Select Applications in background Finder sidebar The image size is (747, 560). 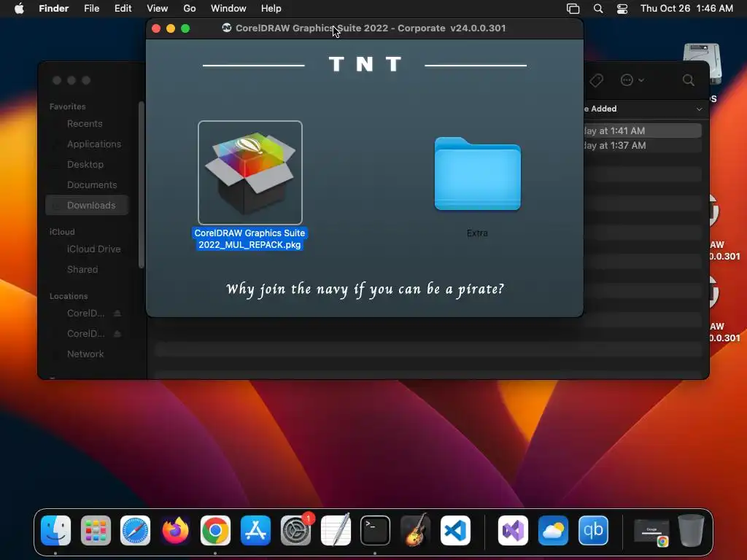click(94, 144)
